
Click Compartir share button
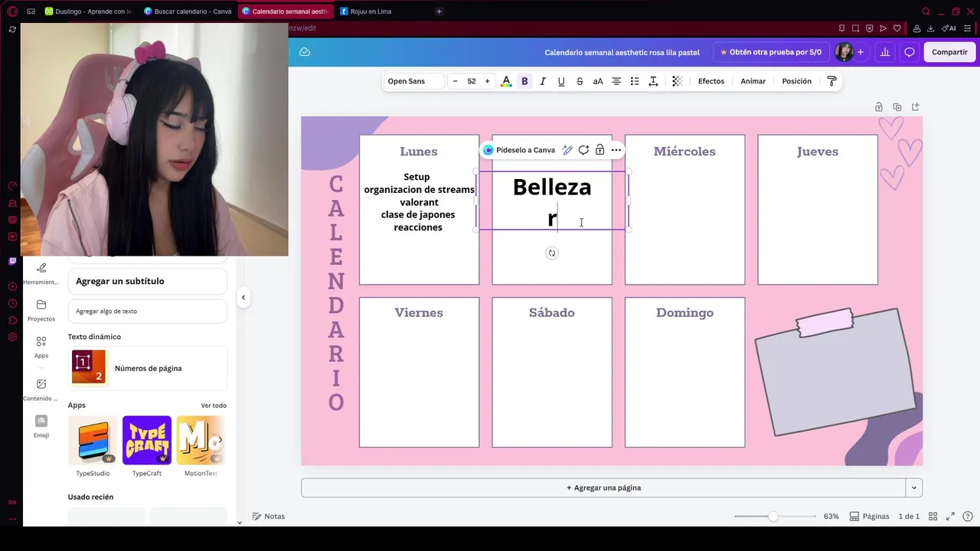949,52
